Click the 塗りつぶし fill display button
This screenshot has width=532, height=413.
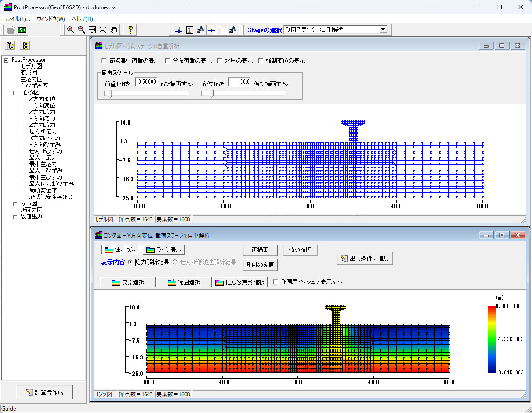click(122, 250)
